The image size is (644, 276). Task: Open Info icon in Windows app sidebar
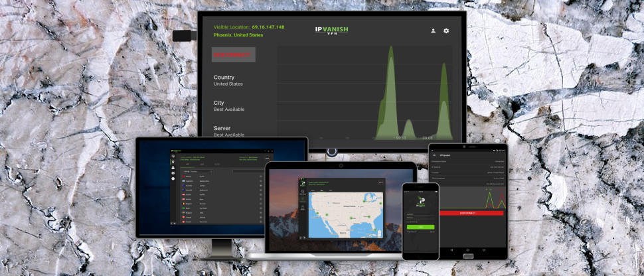(x=173, y=178)
